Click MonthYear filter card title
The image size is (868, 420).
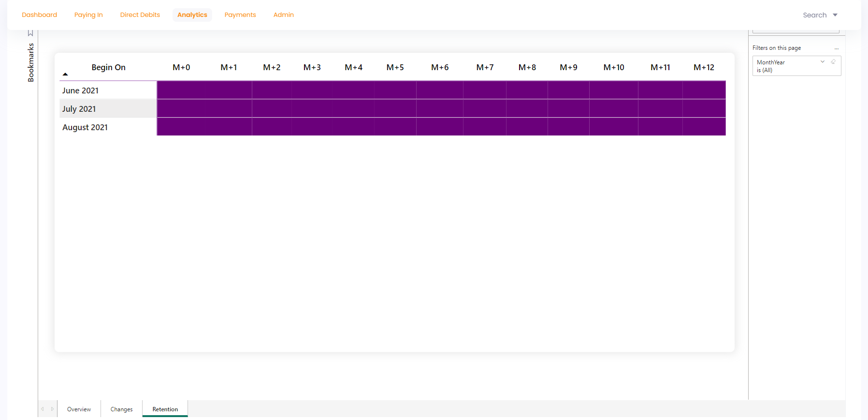[x=771, y=62]
